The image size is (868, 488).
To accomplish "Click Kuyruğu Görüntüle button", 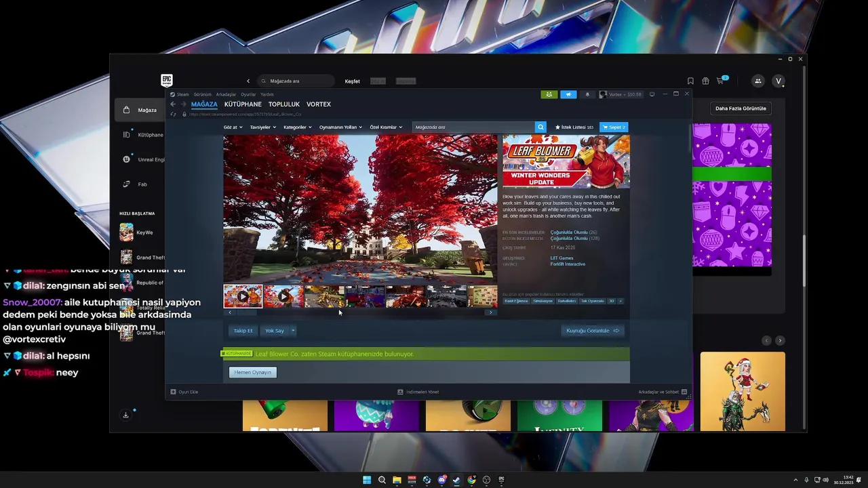I will tap(593, 331).
